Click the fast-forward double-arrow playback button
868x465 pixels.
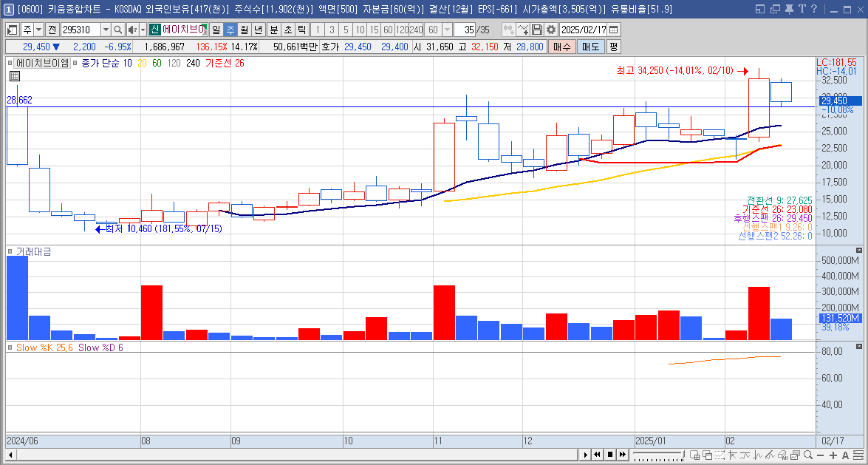tap(623, 455)
